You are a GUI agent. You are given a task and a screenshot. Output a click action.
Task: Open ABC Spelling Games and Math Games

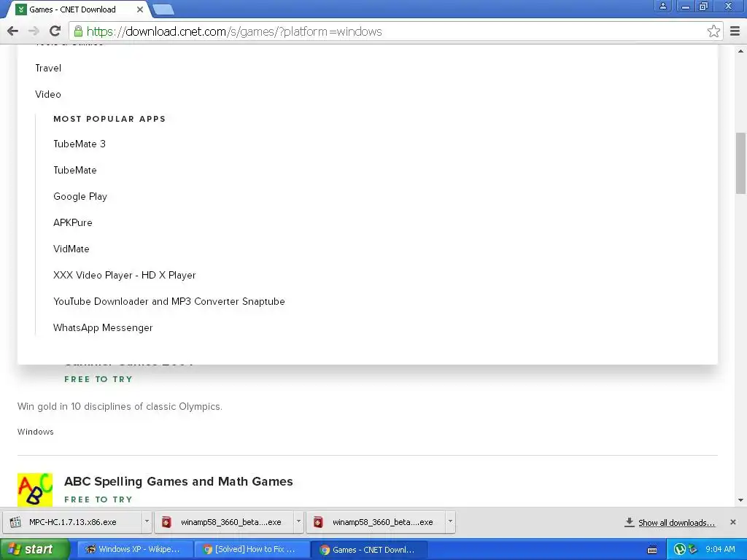[x=179, y=481]
